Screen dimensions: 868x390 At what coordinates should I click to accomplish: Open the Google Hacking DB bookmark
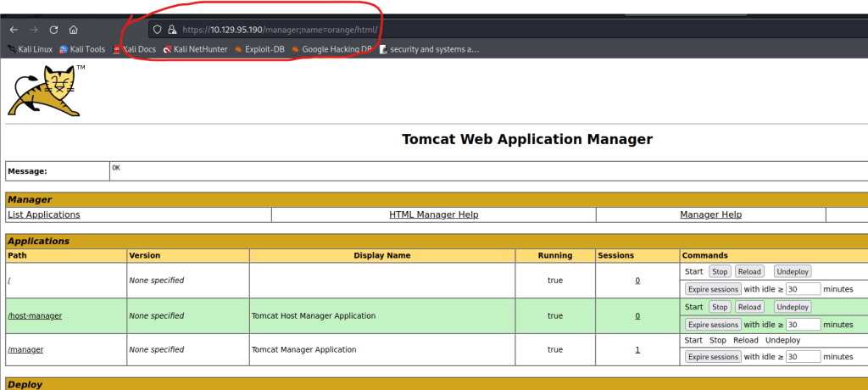pos(331,49)
